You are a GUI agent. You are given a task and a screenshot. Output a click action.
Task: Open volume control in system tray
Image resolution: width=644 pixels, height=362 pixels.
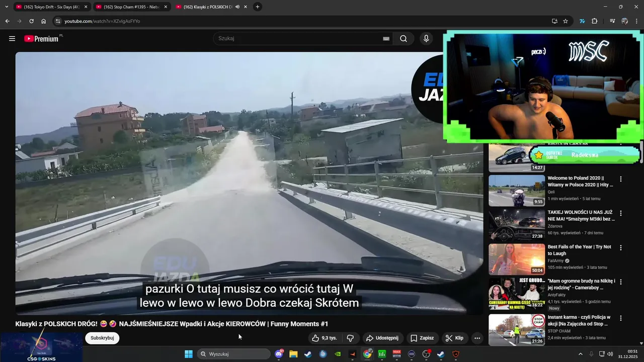click(610, 354)
